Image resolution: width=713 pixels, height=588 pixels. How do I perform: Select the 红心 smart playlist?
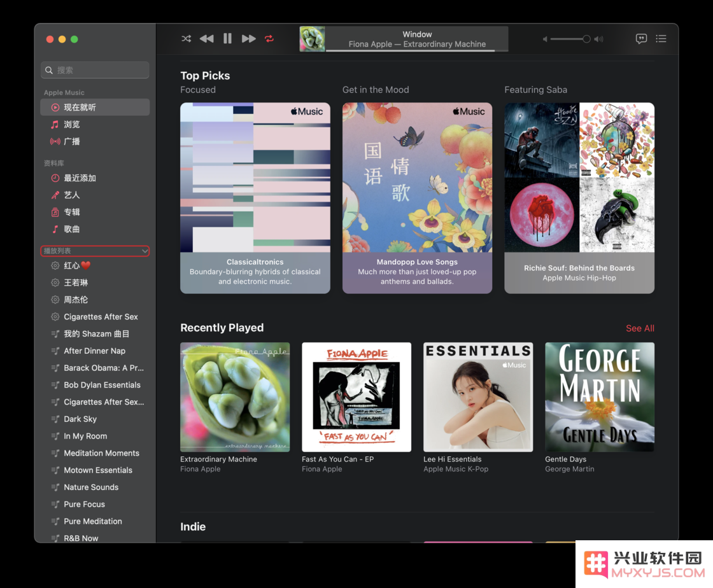tap(95, 265)
